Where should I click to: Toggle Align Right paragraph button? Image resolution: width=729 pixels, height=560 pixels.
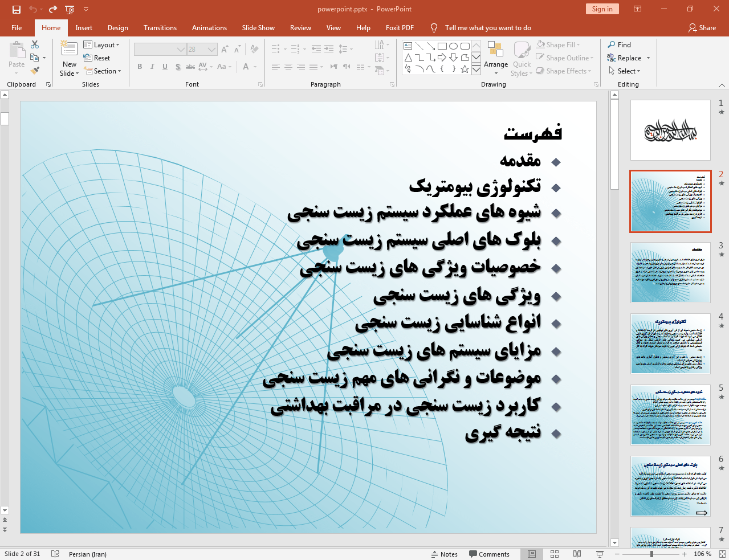click(x=301, y=67)
